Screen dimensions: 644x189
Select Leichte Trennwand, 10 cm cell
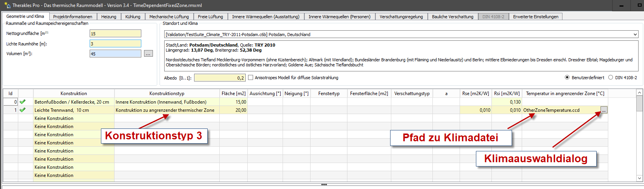74,110
